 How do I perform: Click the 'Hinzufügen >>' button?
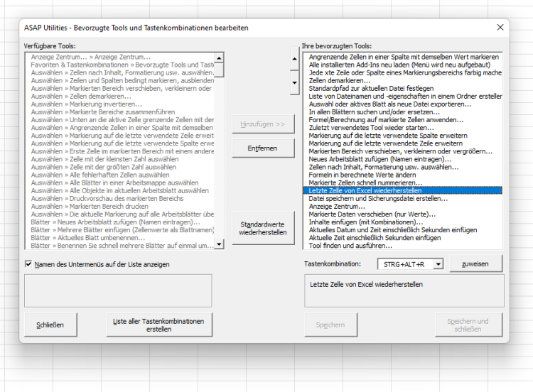[263, 124]
